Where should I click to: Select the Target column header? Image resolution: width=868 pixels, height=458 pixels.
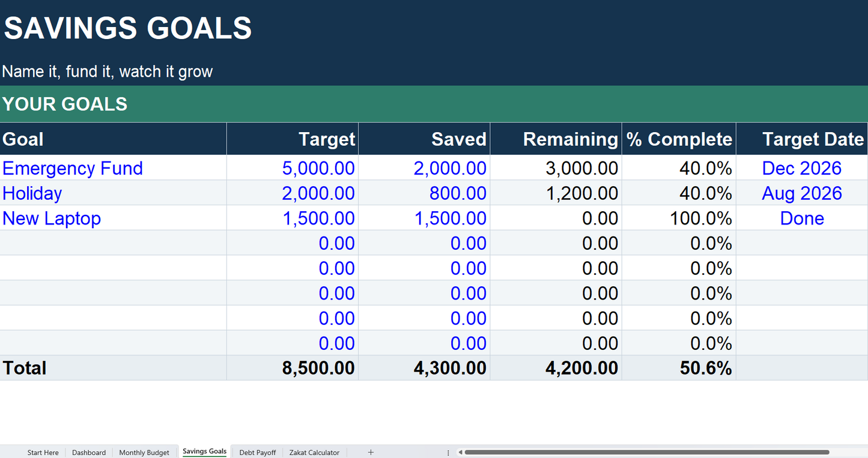[293, 139]
